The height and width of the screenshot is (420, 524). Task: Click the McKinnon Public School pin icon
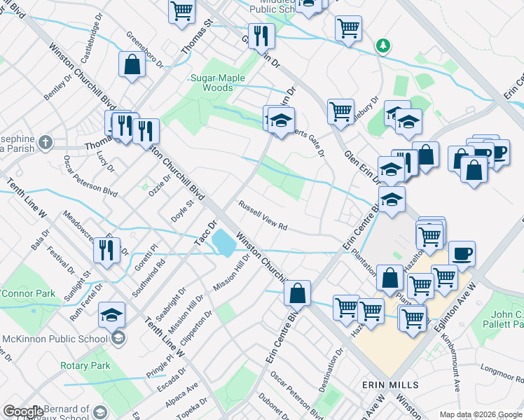coord(118,339)
